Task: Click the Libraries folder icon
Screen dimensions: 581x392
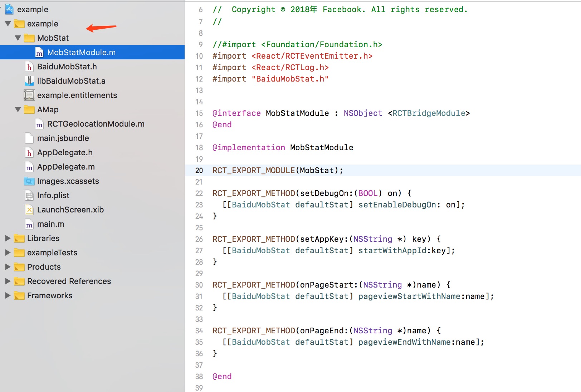Action: pos(19,239)
